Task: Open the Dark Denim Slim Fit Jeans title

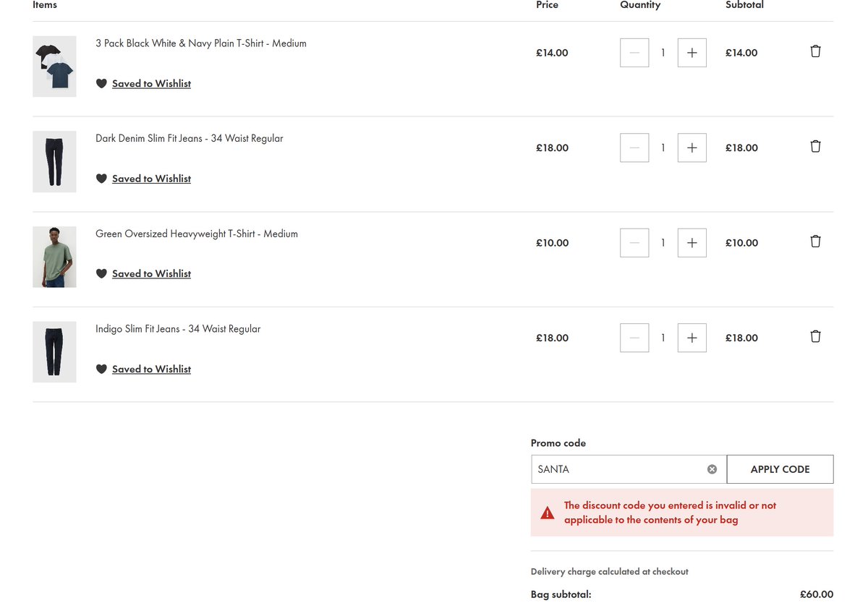Action: coord(190,138)
